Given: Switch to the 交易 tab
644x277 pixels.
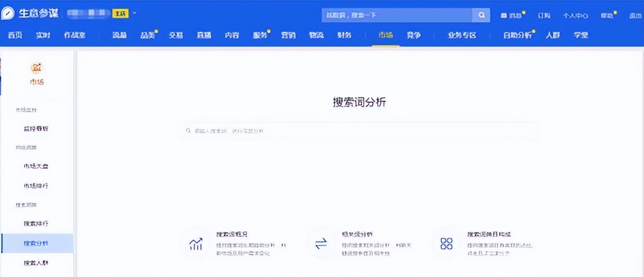Looking at the screenshot, I should (176, 35).
